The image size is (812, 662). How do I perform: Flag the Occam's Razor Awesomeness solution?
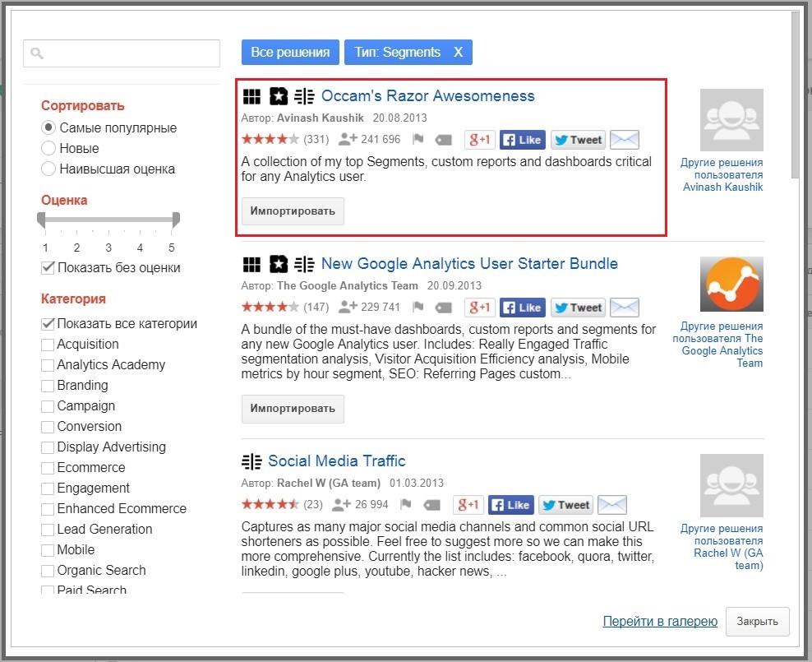418,139
